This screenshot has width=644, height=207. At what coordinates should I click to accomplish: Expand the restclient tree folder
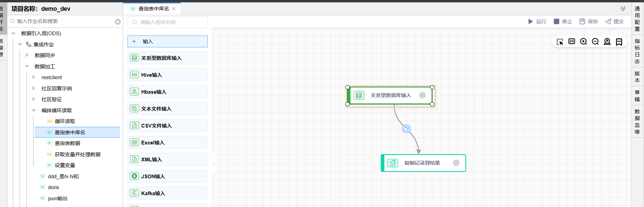tap(34, 77)
